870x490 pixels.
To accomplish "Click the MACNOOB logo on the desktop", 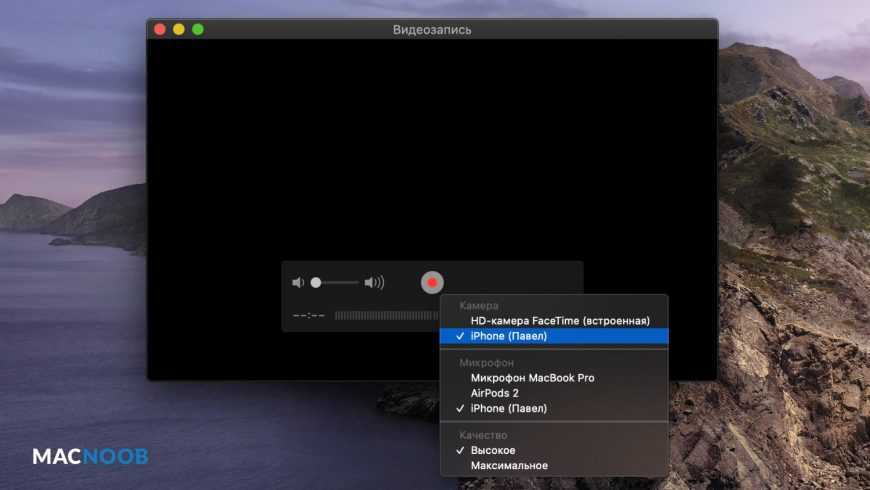I will pyautogui.click(x=90, y=456).
